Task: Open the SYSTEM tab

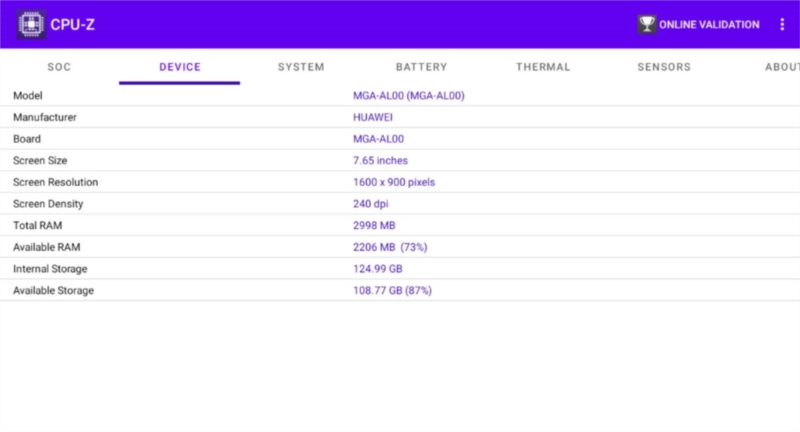Action: [301, 67]
